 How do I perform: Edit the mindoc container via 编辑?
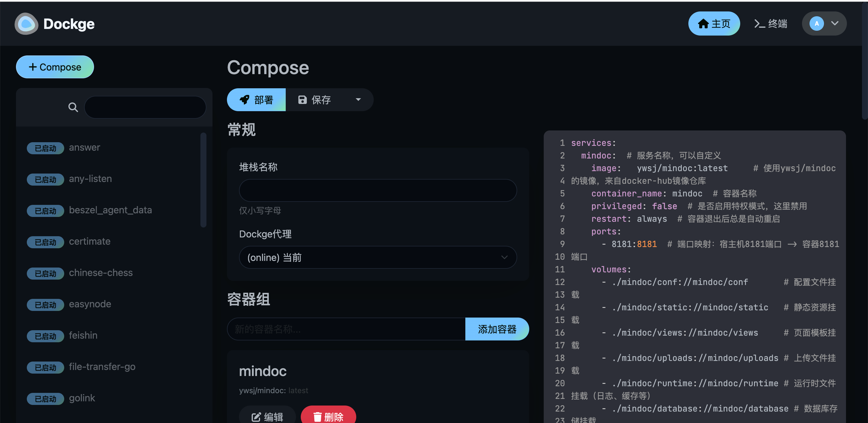coord(267,416)
